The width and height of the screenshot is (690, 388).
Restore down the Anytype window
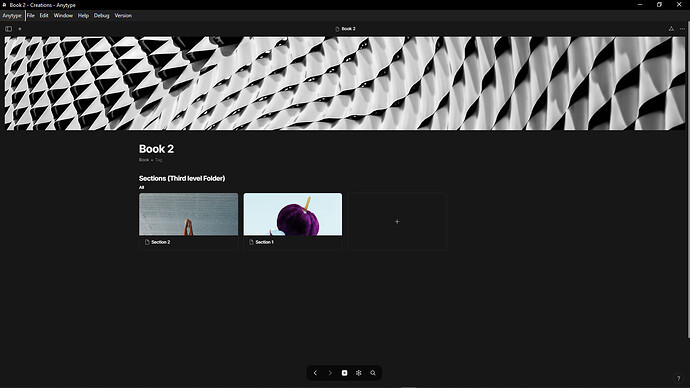[659, 5]
